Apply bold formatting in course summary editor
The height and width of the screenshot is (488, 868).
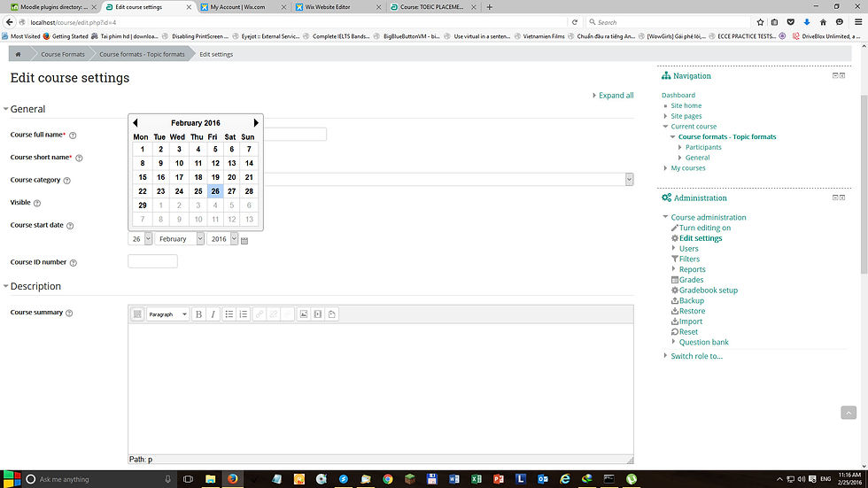pyautogui.click(x=198, y=314)
